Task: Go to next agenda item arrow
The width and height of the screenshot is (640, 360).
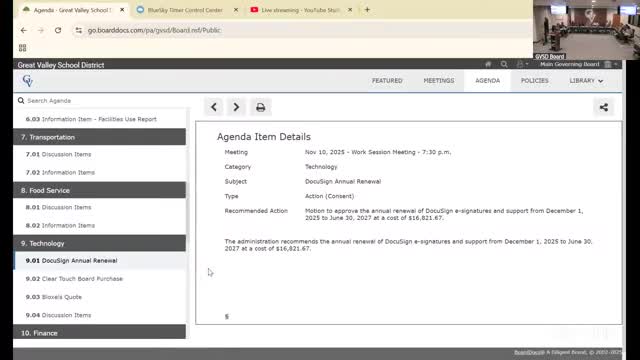Action: 236,107
